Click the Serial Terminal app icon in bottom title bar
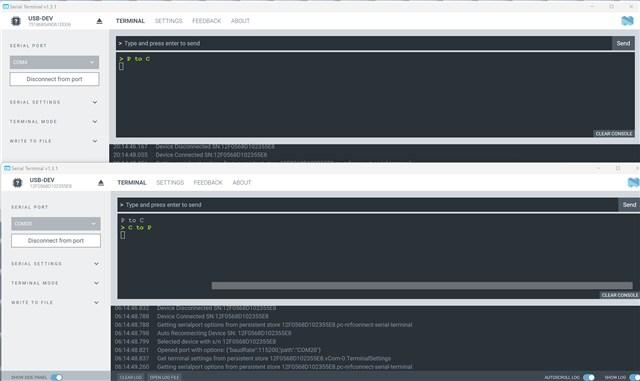 (x=7, y=168)
